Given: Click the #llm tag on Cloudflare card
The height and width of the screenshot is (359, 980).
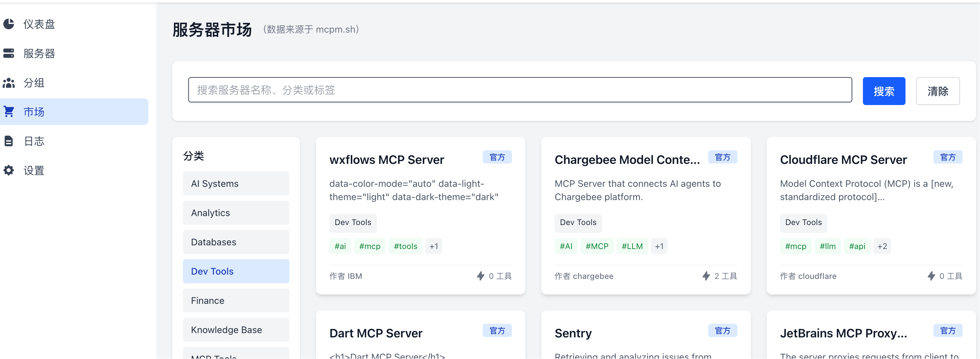Looking at the screenshot, I should [x=828, y=246].
